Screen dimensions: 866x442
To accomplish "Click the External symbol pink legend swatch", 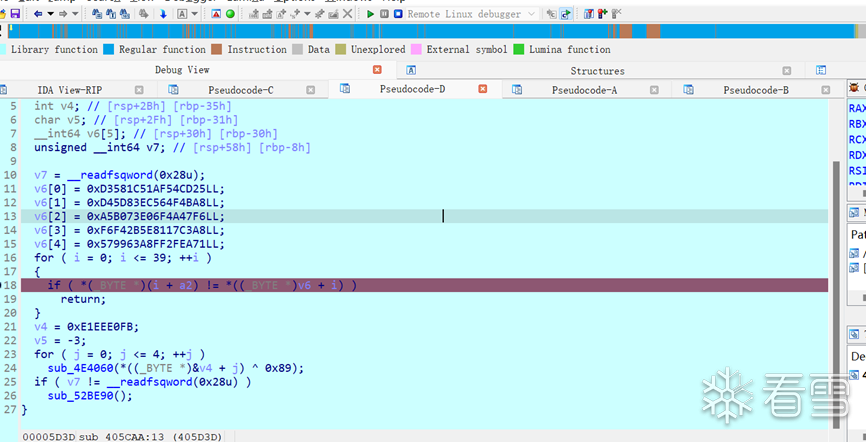I will (x=416, y=49).
